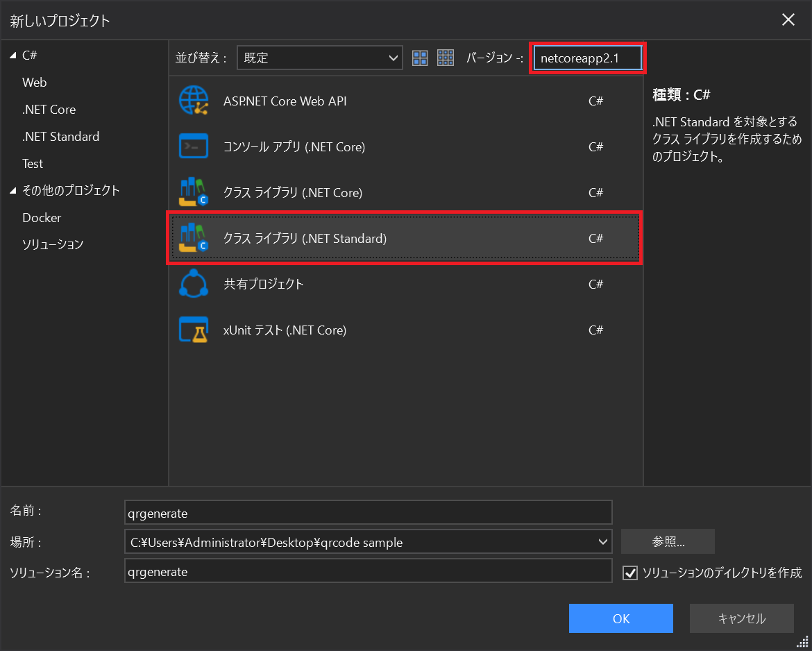Click the クラス ライブラリ (.NET Standard) icon
The image size is (812, 651).
point(194,238)
